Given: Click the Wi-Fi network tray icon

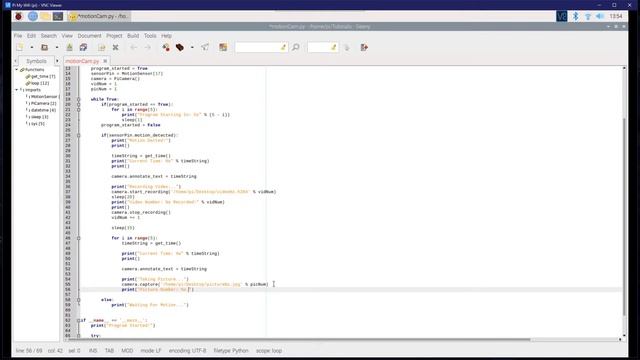Looking at the screenshot, I should pos(588,16).
